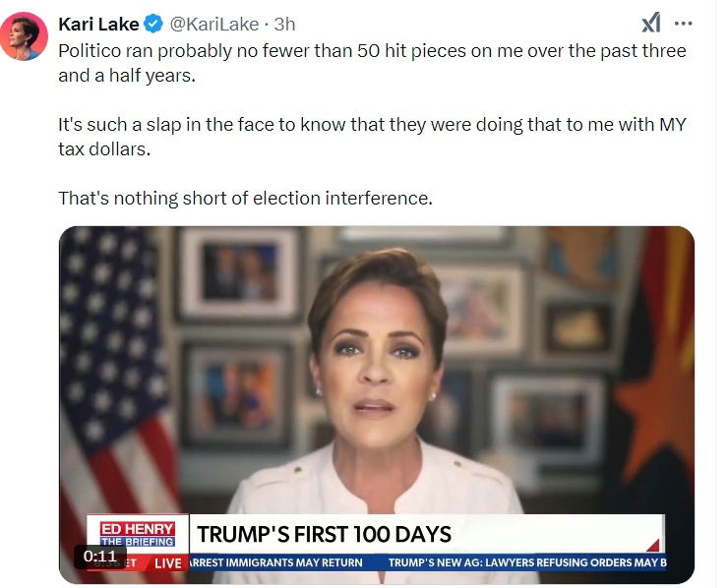
Task: Click the "Politico ran probably no fewer" paragraph
Action: click(x=372, y=61)
